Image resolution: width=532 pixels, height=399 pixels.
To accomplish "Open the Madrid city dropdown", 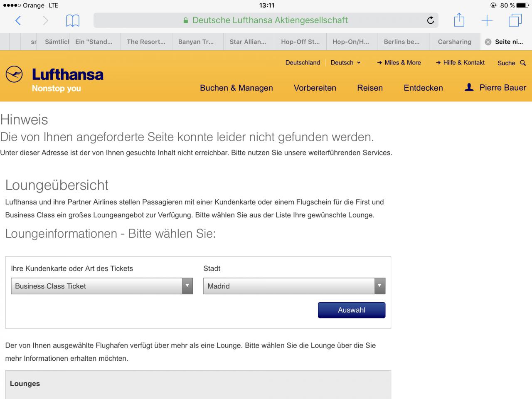I will pyautogui.click(x=294, y=286).
